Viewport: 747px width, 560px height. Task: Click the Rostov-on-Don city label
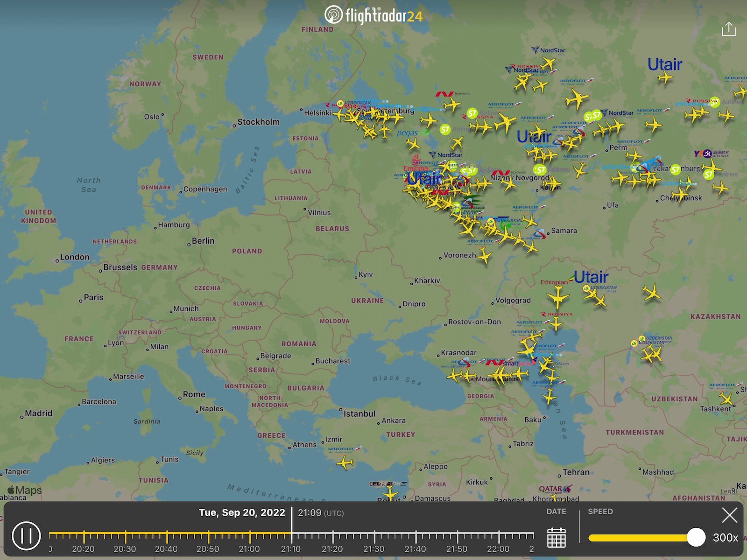tap(474, 322)
